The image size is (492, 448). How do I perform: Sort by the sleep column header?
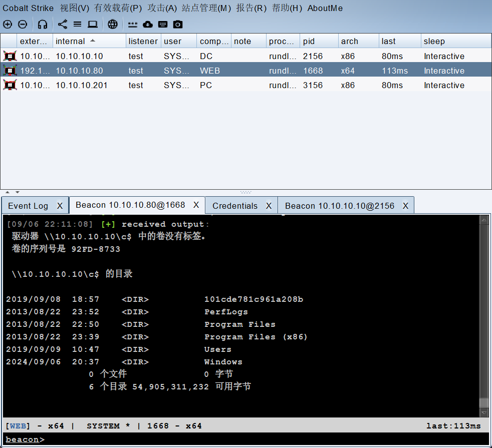[x=456, y=41]
